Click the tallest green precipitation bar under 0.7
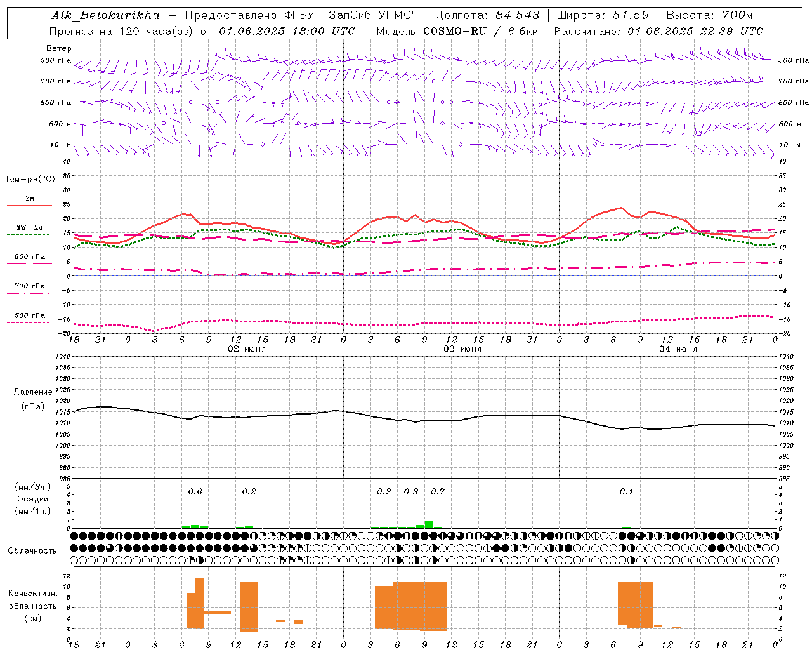This screenshot has width=812, height=650. pos(429,524)
